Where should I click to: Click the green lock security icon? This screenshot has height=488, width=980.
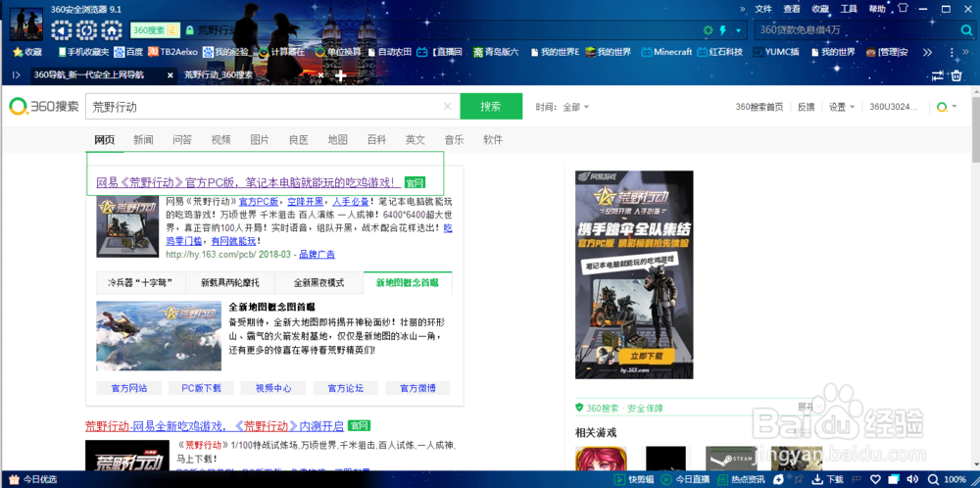click(x=189, y=30)
